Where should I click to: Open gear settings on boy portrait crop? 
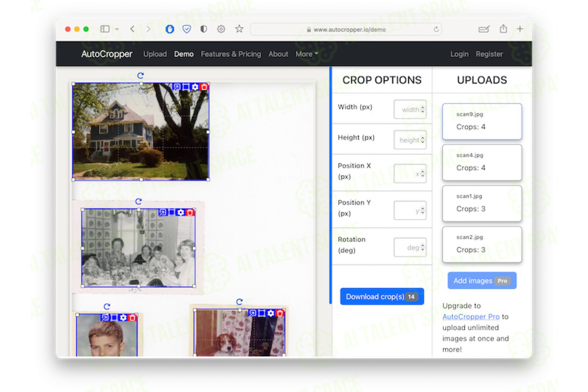pos(123,317)
